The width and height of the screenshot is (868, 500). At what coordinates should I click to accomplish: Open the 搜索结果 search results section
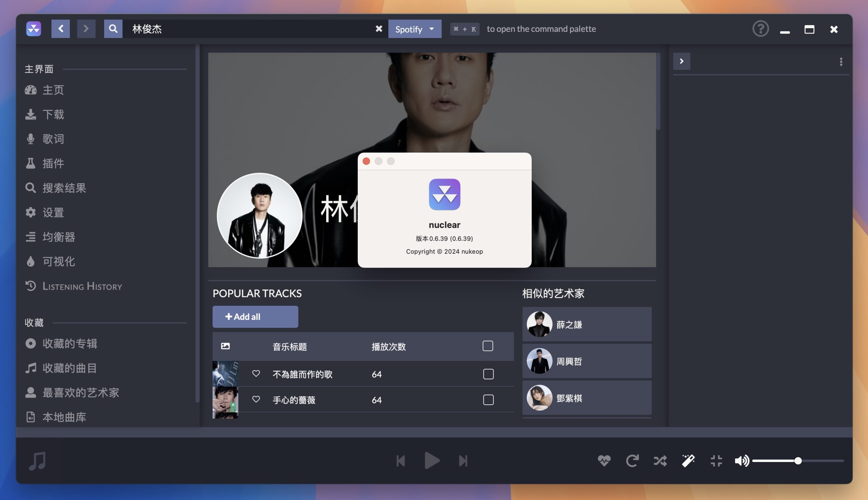[x=64, y=187]
